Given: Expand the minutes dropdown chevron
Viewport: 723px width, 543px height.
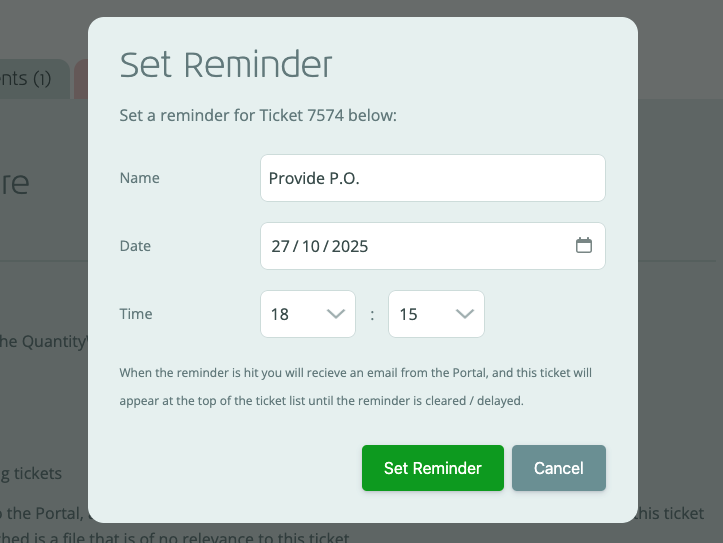Looking at the screenshot, I should click(x=464, y=314).
